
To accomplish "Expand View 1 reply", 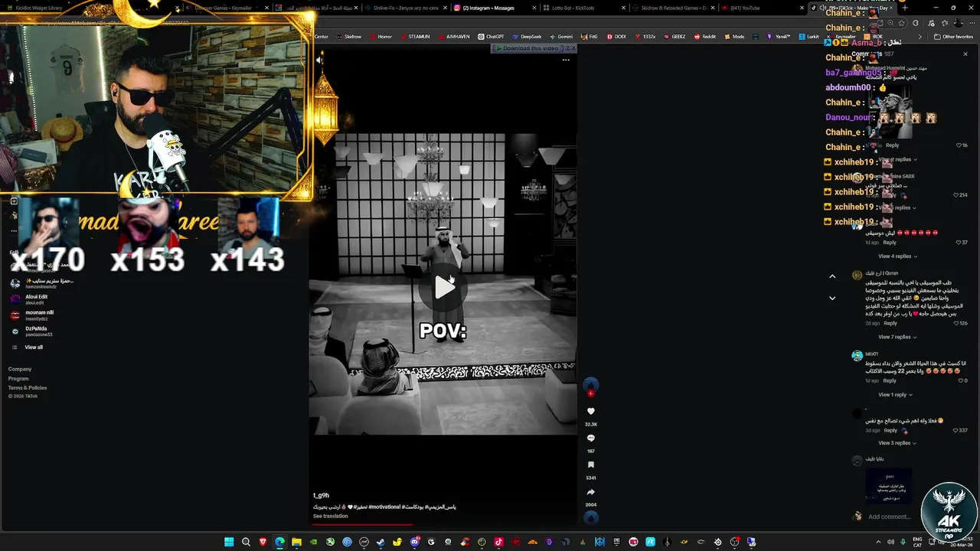I will (896, 395).
